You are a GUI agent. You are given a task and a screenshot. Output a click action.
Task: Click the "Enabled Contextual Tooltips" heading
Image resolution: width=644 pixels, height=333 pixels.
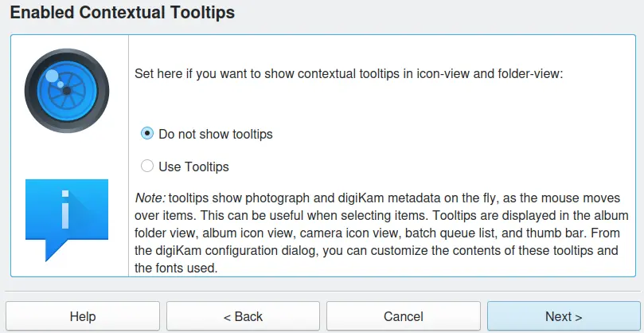pos(123,13)
